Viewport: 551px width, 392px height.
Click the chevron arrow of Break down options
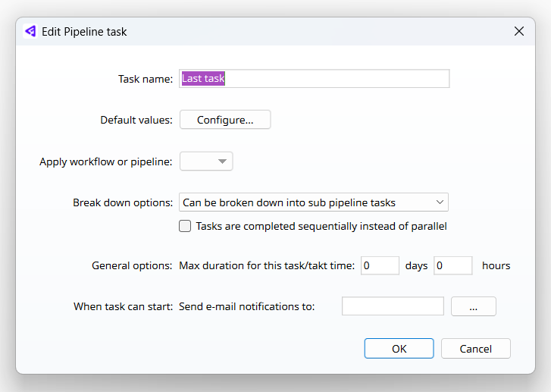pyautogui.click(x=440, y=202)
